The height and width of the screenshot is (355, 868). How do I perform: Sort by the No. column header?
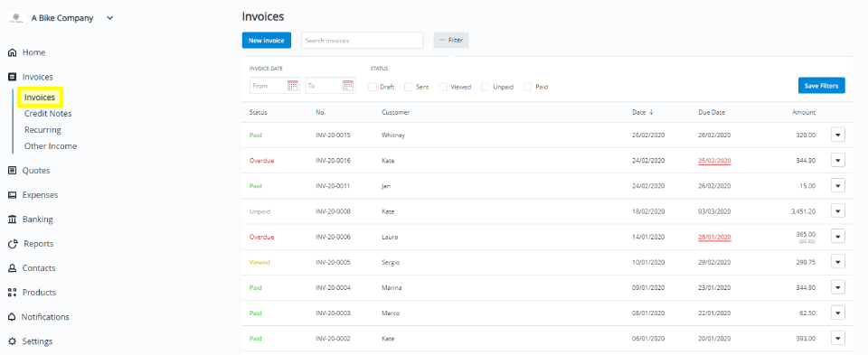pos(320,112)
